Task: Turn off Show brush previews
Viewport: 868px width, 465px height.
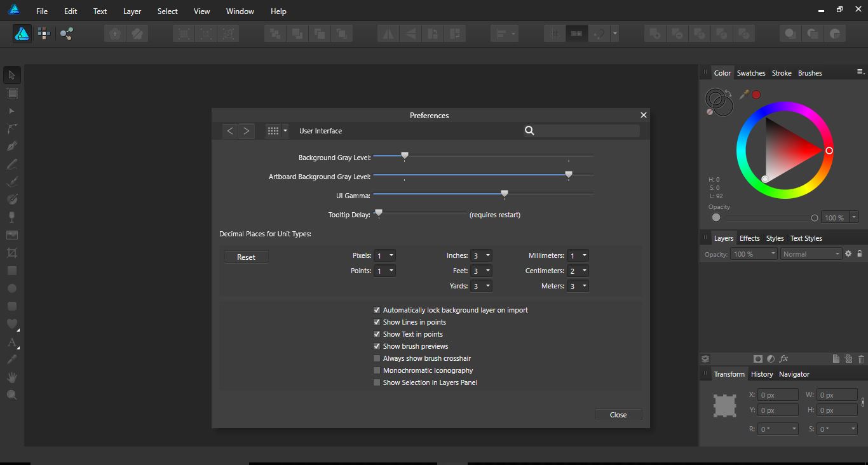Action: point(377,346)
